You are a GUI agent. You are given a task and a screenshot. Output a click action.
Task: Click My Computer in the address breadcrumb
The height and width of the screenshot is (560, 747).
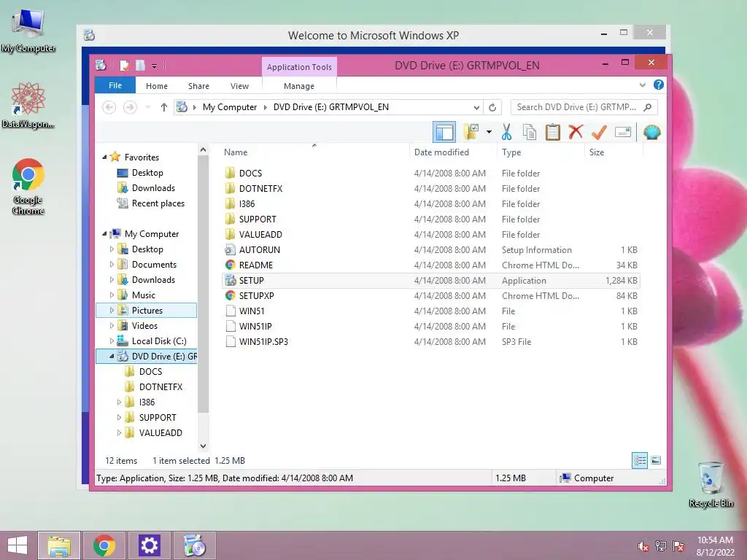pos(230,107)
